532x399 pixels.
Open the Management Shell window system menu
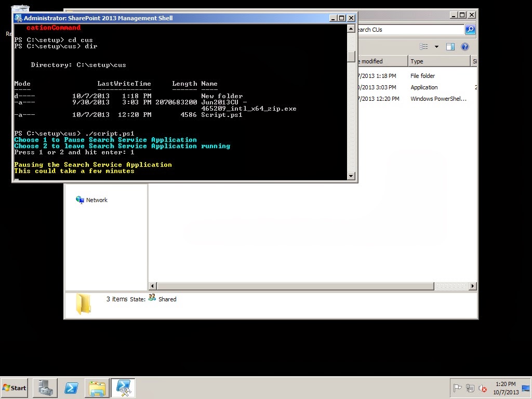click(x=19, y=18)
